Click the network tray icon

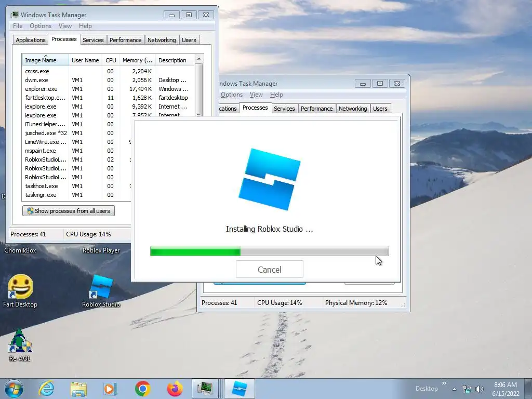click(x=467, y=389)
